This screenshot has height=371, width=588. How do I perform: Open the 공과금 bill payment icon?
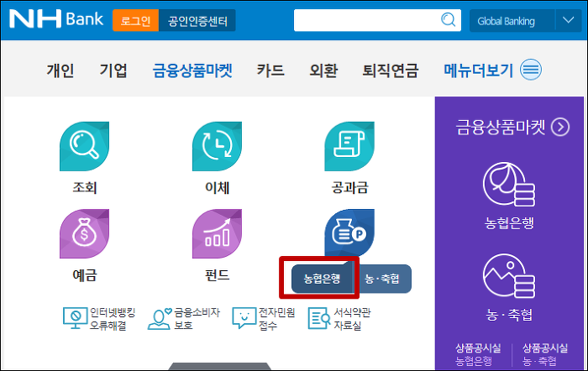click(349, 146)
